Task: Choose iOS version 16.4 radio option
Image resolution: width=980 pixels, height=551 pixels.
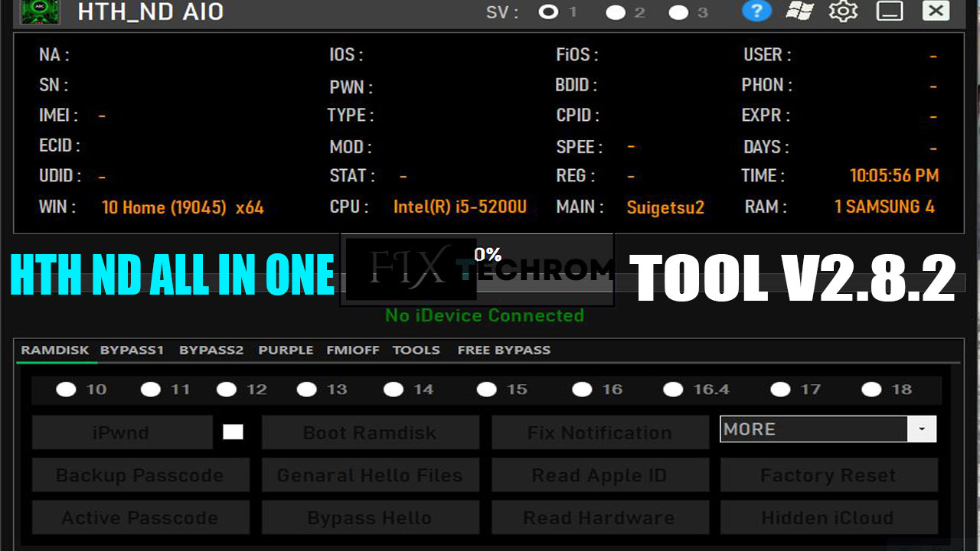Action: coord(673,390)
